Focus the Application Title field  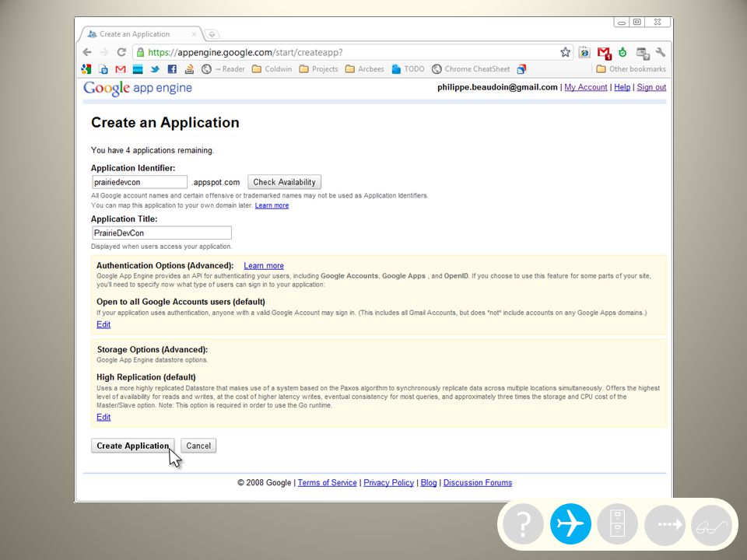(162, 233)
